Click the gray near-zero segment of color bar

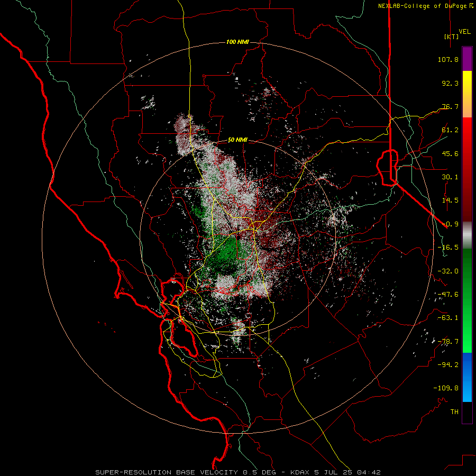click(467, 235)
